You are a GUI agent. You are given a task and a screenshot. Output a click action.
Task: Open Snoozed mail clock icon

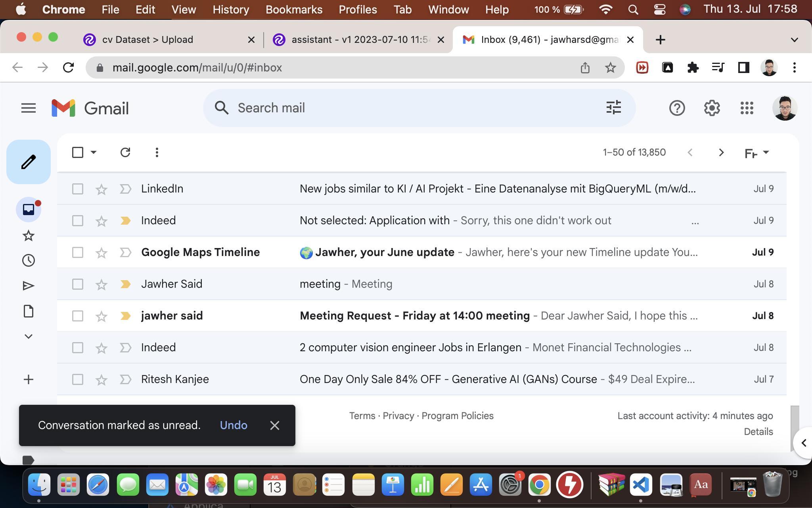(29, 260)
